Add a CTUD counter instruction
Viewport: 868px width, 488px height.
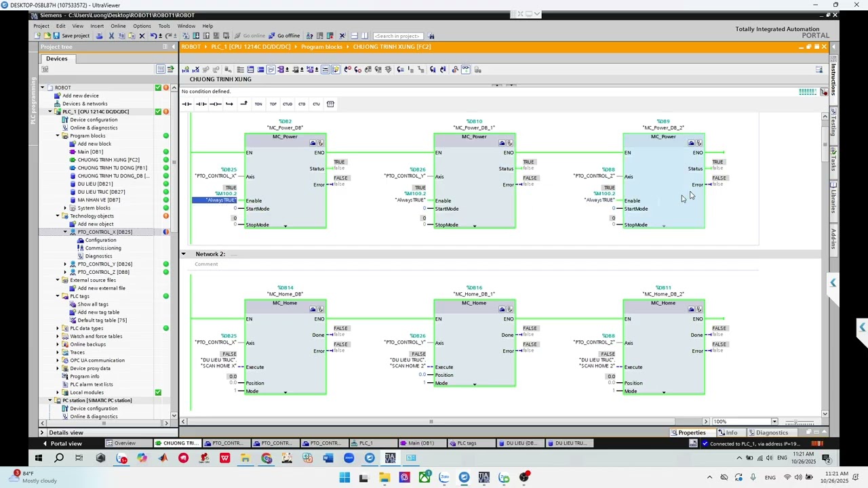point(288,104)
